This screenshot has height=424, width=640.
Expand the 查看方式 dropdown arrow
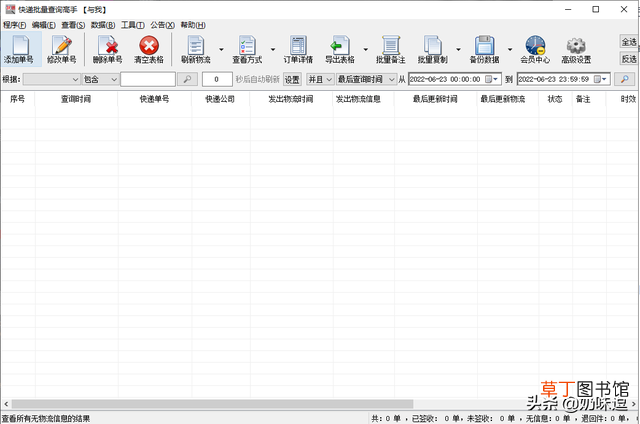273,49
